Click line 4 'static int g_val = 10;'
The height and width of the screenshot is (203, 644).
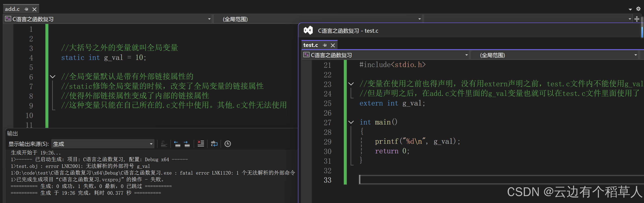pyautogui.click(x=104, y=57)
